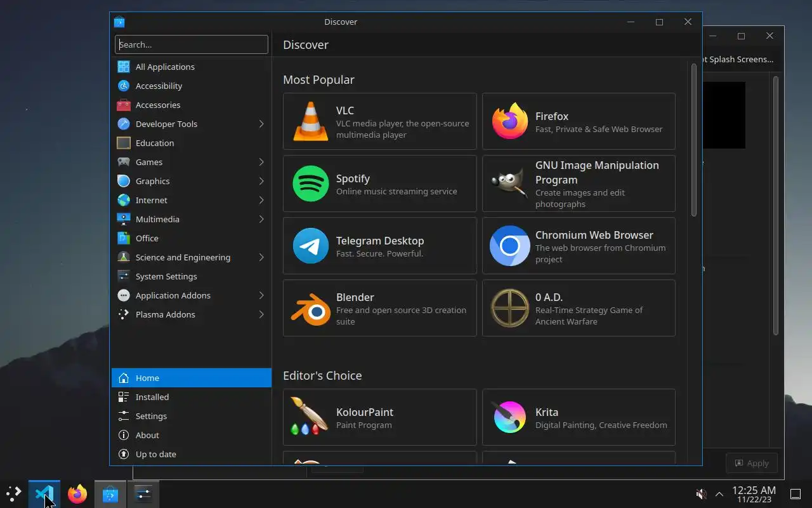Image resolution: width=812 pixels, height=508 pixels.
Task: Click the Chromium browser icon
Action: click(510, 246)
